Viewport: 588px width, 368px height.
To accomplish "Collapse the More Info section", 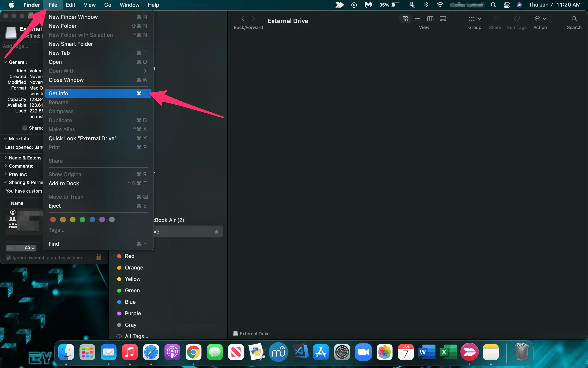I will tap(5, 138).
